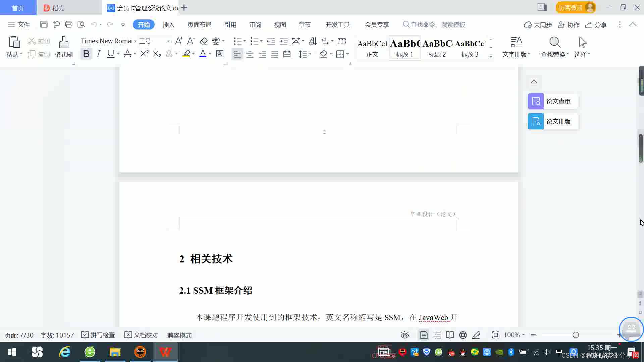Viewport: 644px width, 362px height.
Task: Apply the 标题 2 heading style
Action: [437, 48]
